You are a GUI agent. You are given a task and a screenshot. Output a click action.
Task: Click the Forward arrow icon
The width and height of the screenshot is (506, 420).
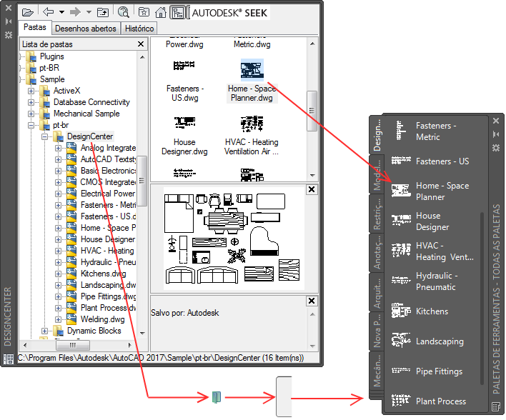pyautogui.click(x=75, y=12)
